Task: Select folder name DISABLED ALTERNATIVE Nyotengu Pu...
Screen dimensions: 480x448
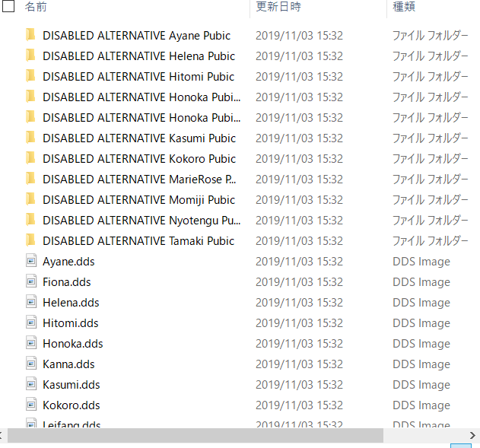Action: point(141,220)
